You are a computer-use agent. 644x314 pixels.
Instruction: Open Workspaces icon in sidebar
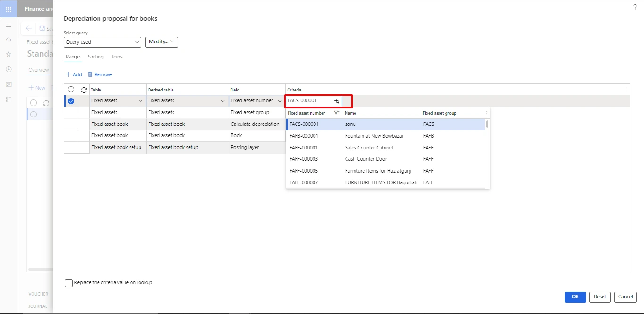[x=8, y=84]
